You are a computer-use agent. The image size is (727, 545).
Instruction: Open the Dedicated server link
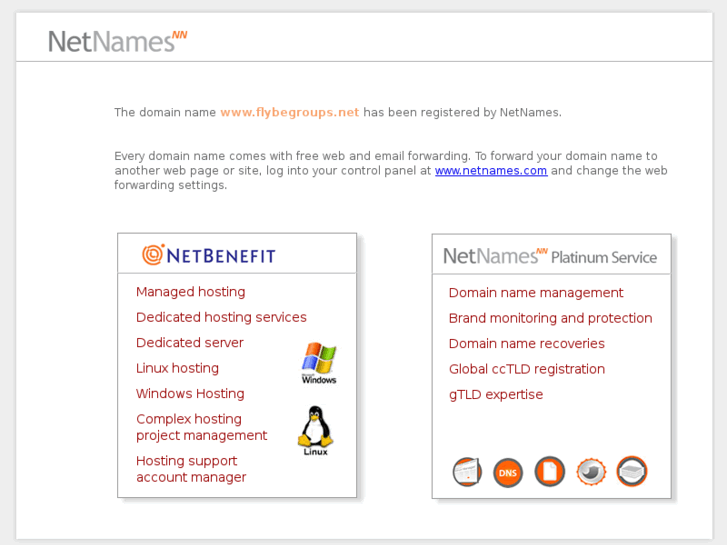click(190, 343)
